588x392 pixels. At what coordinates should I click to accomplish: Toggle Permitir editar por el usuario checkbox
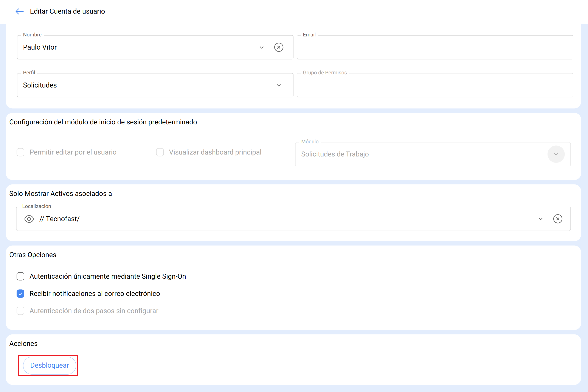(x=20, y=152)
